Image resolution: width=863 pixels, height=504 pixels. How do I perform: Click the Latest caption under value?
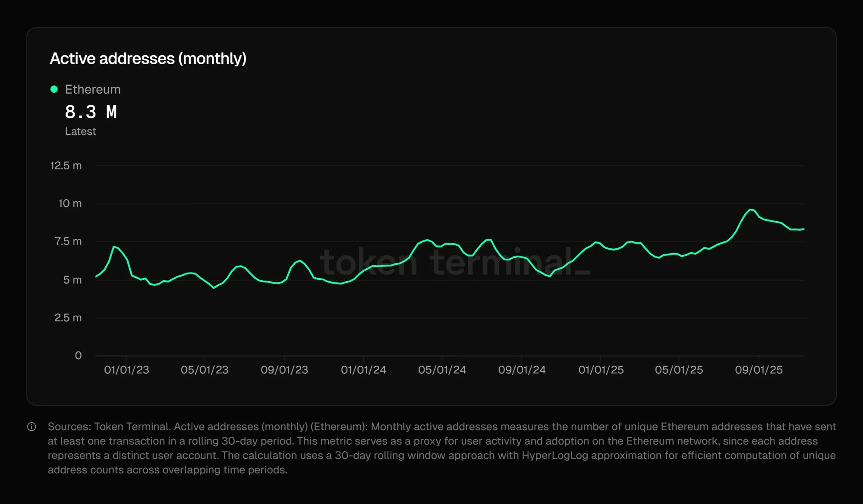(x=80, y=131)
